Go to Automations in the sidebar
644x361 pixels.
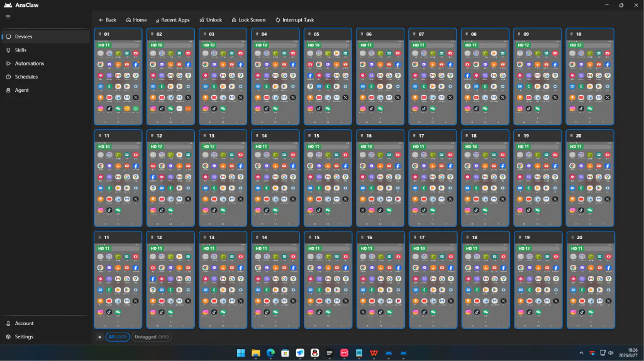45,64
